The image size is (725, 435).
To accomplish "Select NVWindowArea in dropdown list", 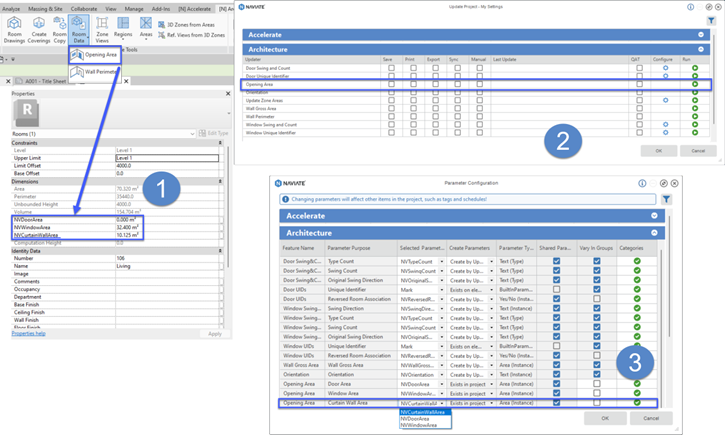I will click(x=425, y=425).
